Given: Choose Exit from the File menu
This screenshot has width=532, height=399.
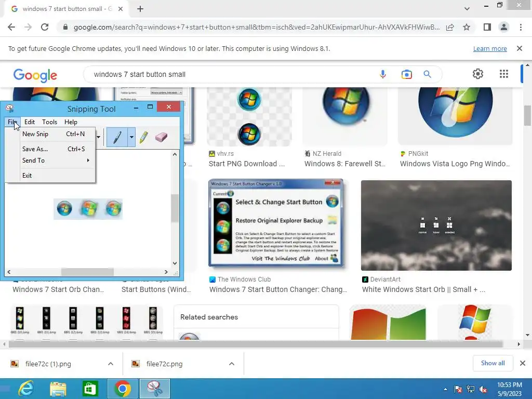Looking at the screenshot, I should (50, 176).
